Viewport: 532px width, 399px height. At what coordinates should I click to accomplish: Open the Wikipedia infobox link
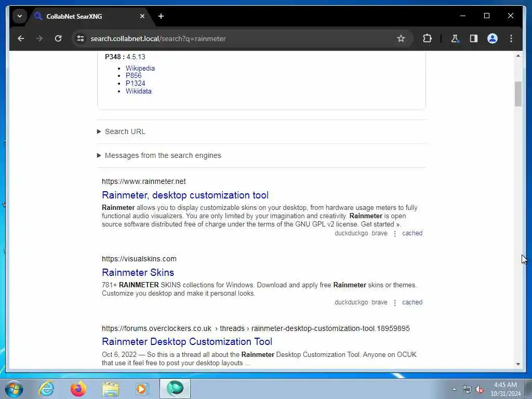click(140, 68)
